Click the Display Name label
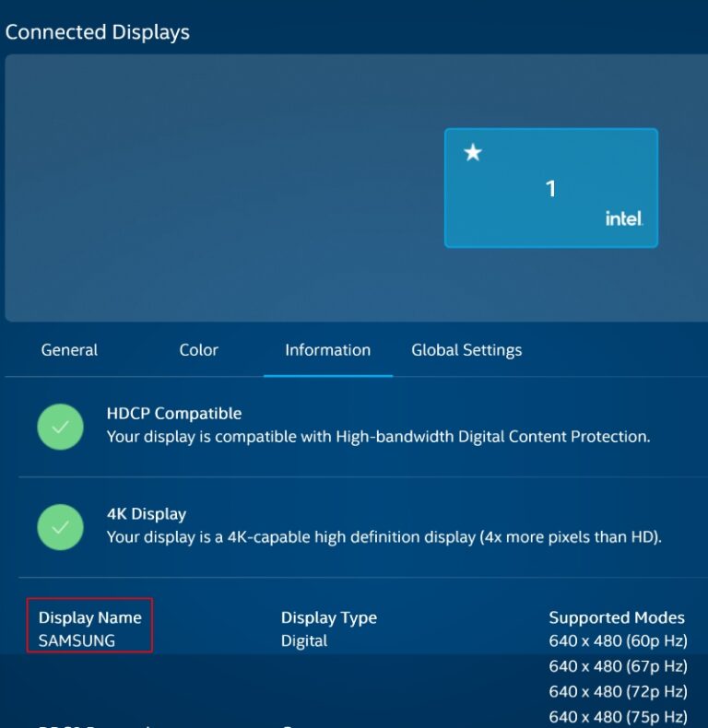 click(90, 617)
